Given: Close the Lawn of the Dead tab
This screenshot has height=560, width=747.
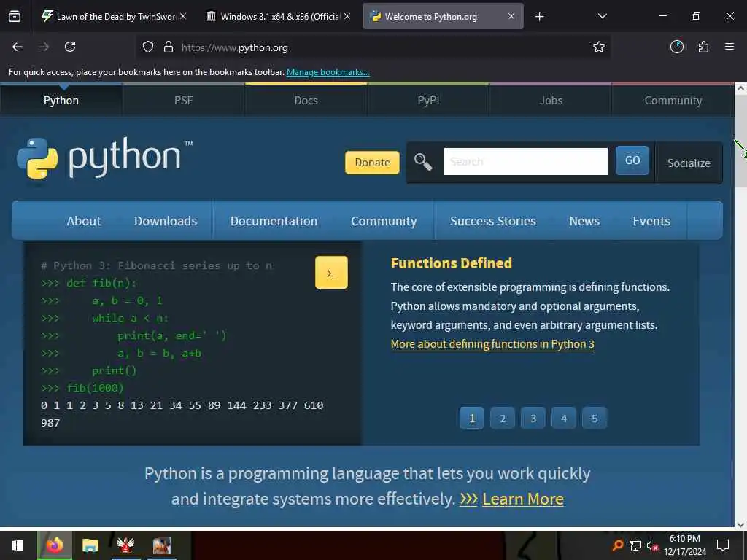Looking at the screenshot, I should 183,16.
